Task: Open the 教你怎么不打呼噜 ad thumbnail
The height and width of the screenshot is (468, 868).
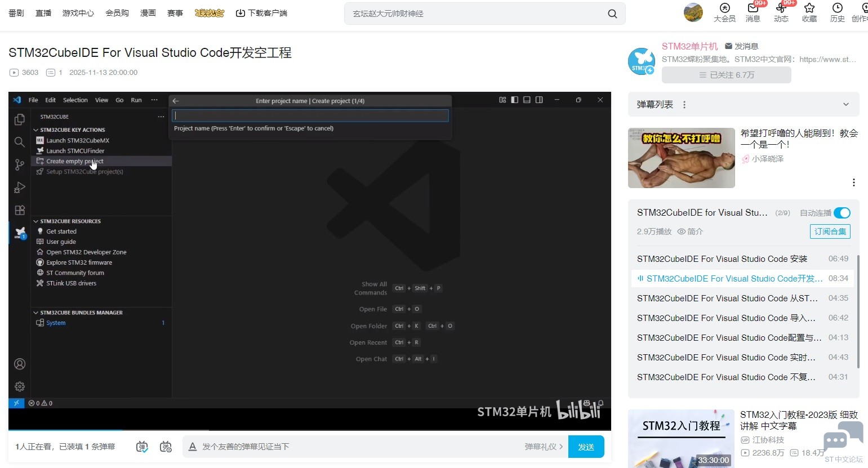Action: point(682,158)
